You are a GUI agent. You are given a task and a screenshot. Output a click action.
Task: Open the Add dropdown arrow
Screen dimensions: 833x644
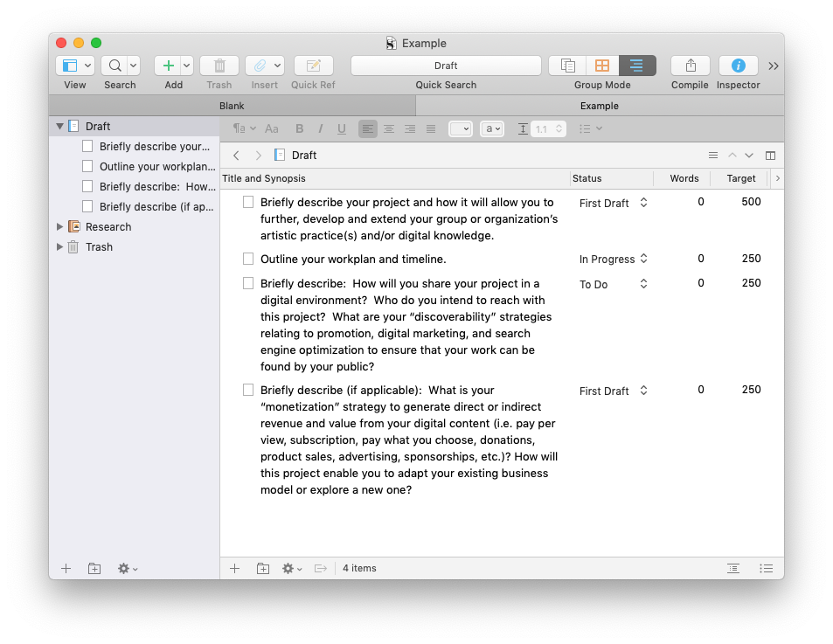tap(186, 66)
